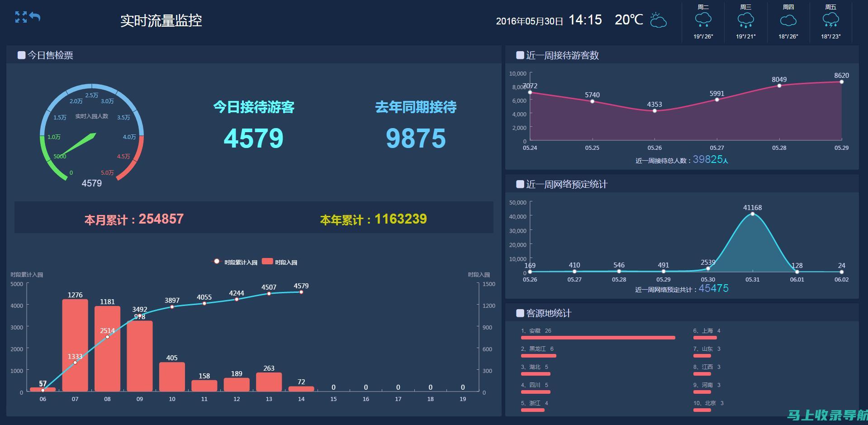The width and height of the screenshot is (868, 425).
Task: Click the current weather cloud icon beside 20℃
Action: point(658,20)
